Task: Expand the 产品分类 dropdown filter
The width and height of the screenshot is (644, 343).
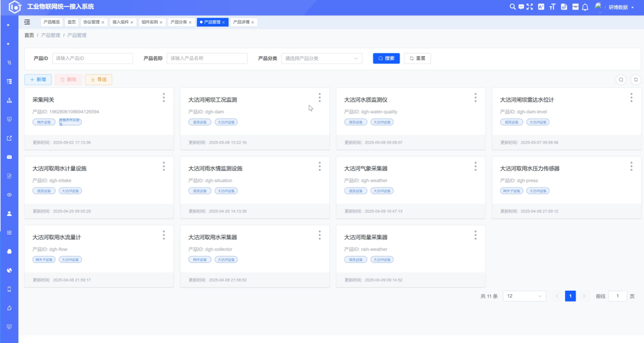Action: (321, 58)
